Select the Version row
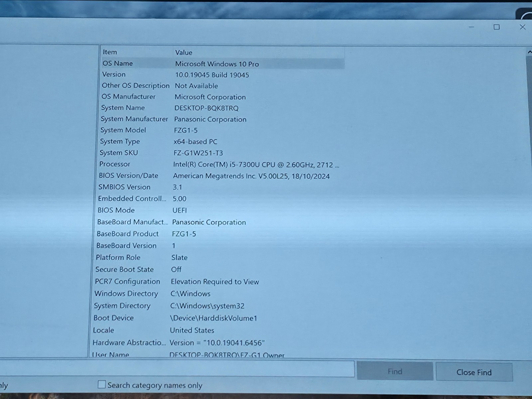Viewport: 532px width, 399px height. [222, 74]
